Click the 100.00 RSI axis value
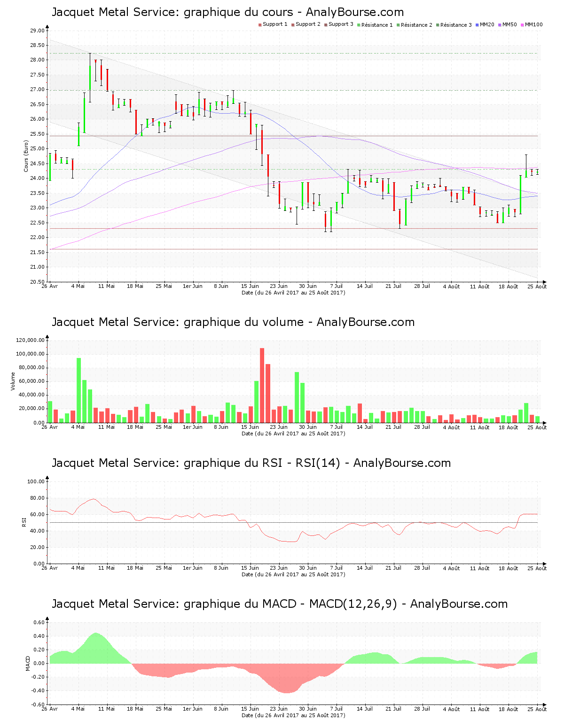The width and height of the screenshot is (564, 728). (x=36, y=481)
